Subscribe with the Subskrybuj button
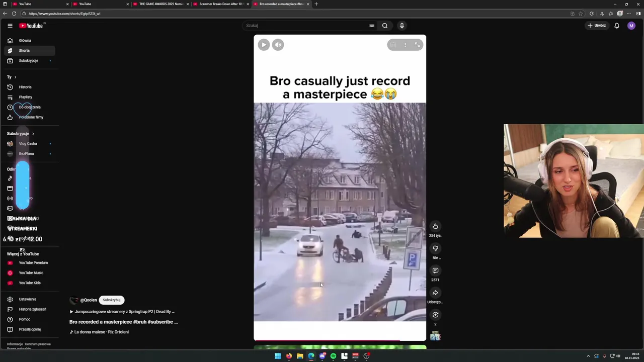 tap(112, 300)
